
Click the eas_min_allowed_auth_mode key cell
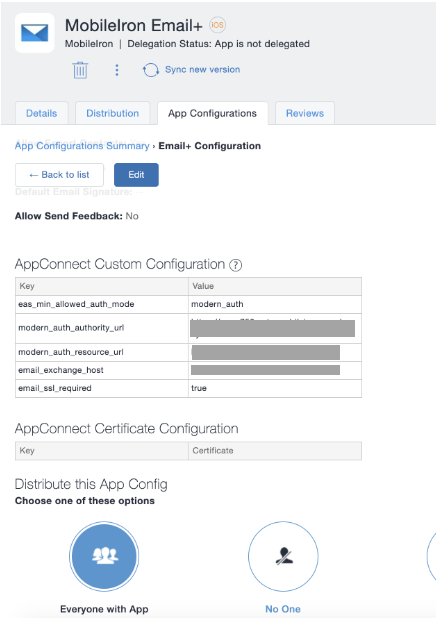click(102, 304)
